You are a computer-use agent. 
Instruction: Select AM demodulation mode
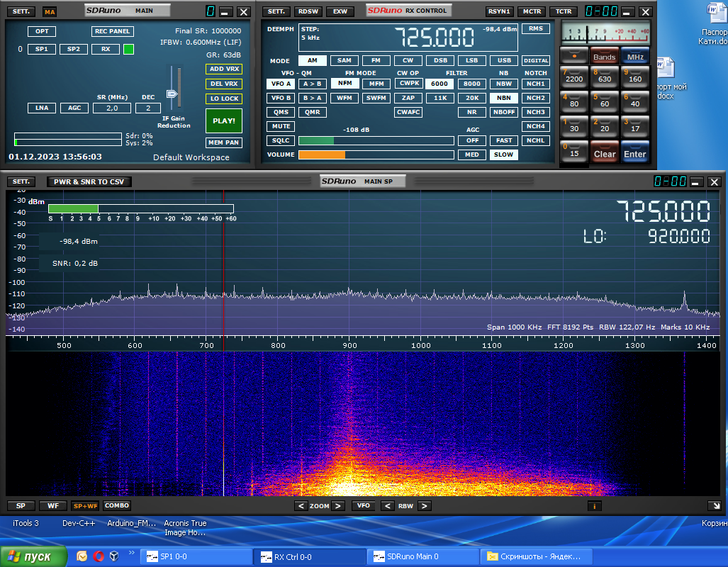click(x=312, y=60)
